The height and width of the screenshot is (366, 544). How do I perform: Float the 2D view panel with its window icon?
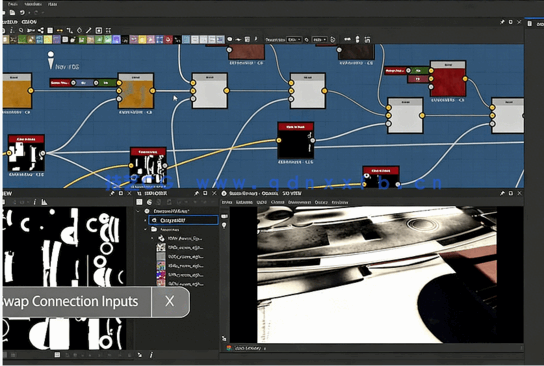pyautogui.click(x=121, y=193)
